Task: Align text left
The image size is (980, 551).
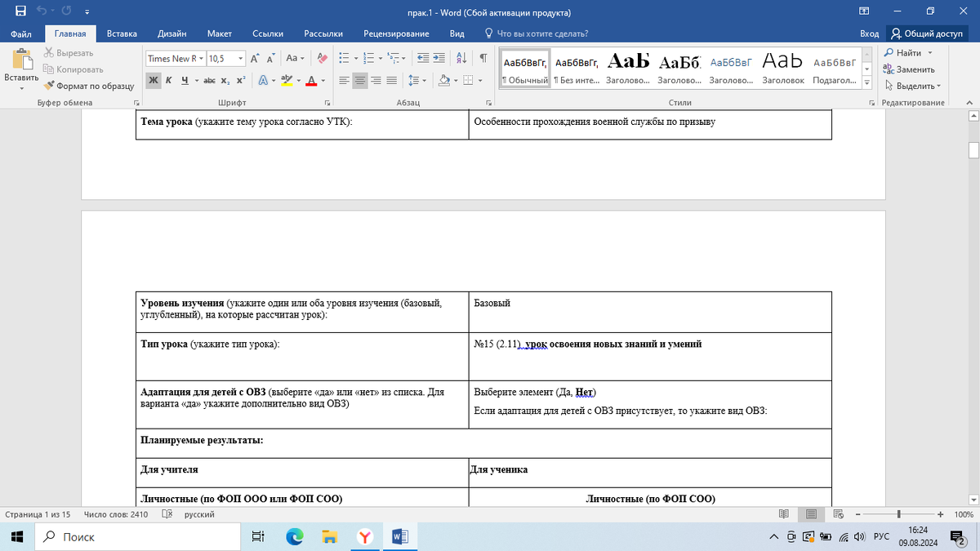Action: pyautogui.click(x=344, y=81)
